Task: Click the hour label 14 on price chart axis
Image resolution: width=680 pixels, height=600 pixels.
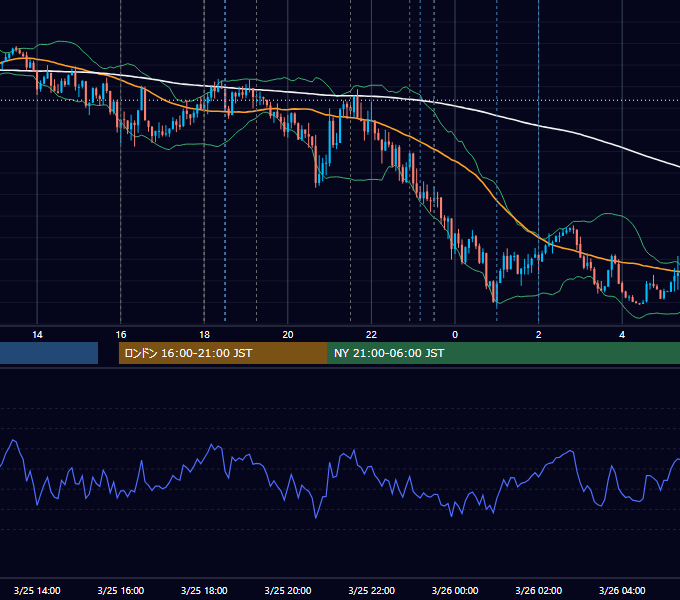Action: 37,334
